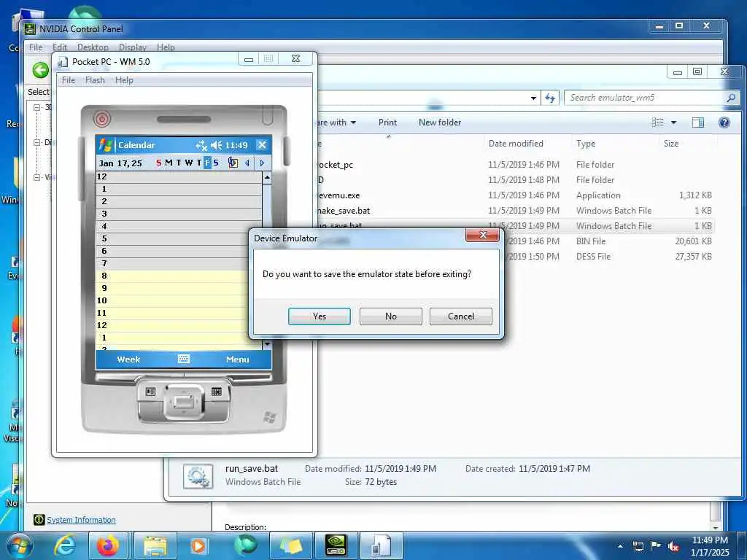The height and width of the screenshot is (560, 747).
Task: Open Firefox from the taskbar
Action: (x=108, y=545)
